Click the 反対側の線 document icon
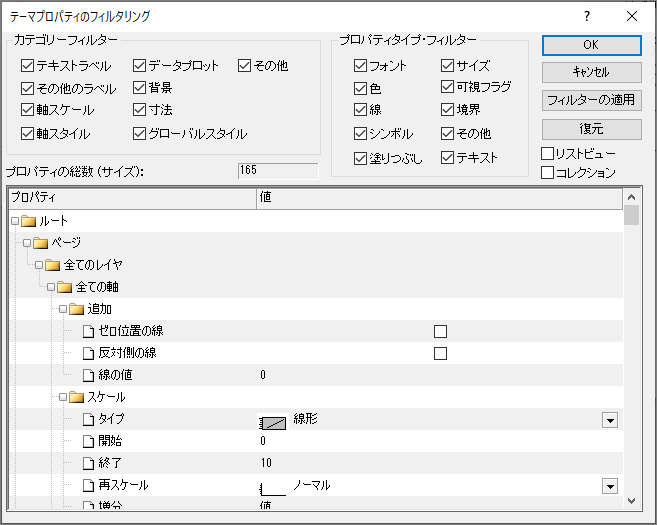Image resolution: width=657 pixels, height=525 pixels. [x=88, y=353]
